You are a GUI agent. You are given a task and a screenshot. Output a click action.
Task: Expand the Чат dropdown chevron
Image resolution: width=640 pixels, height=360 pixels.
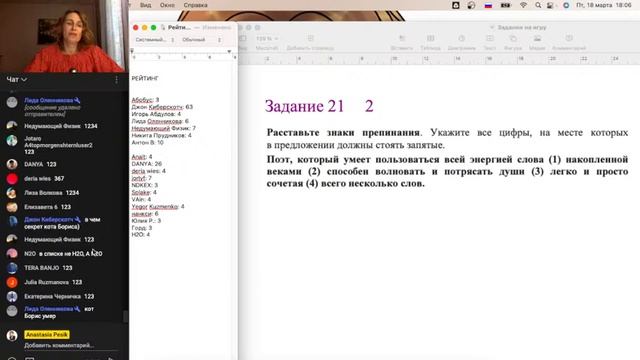coord(24,80)
